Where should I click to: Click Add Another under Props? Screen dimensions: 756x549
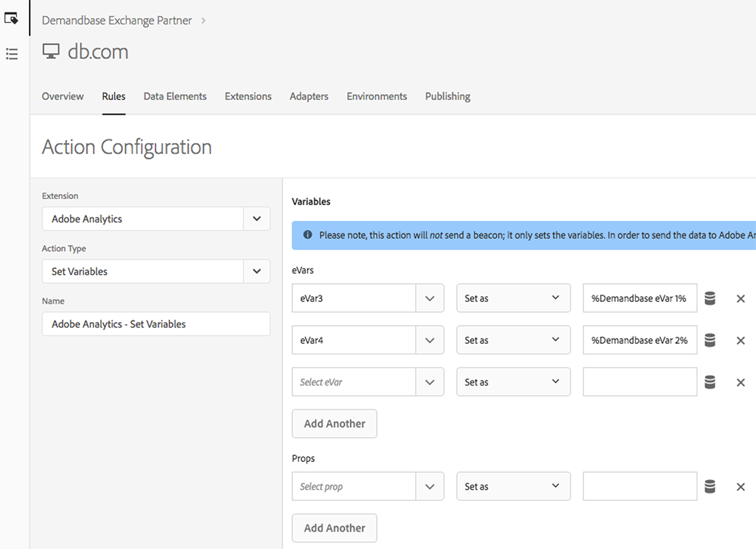[334, 528]
